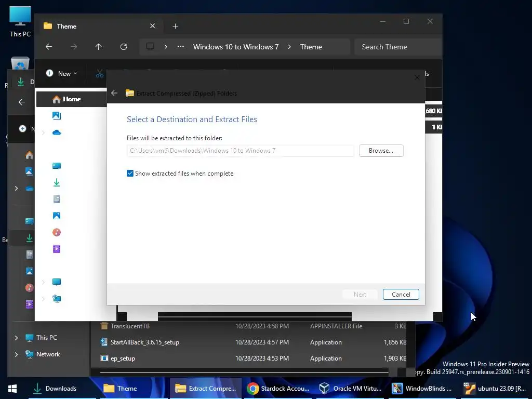Screen dimensions: 532x399
Task: Switch to WindowBlinds taskbar item
Action: [x=422, y=389]
